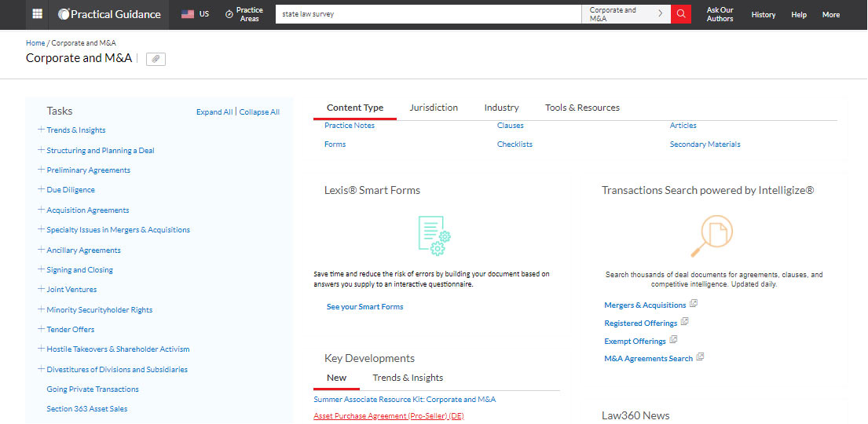Switch to the Industry tab
This screenshot has width=868, height=424.
click(x=501, y=108)
